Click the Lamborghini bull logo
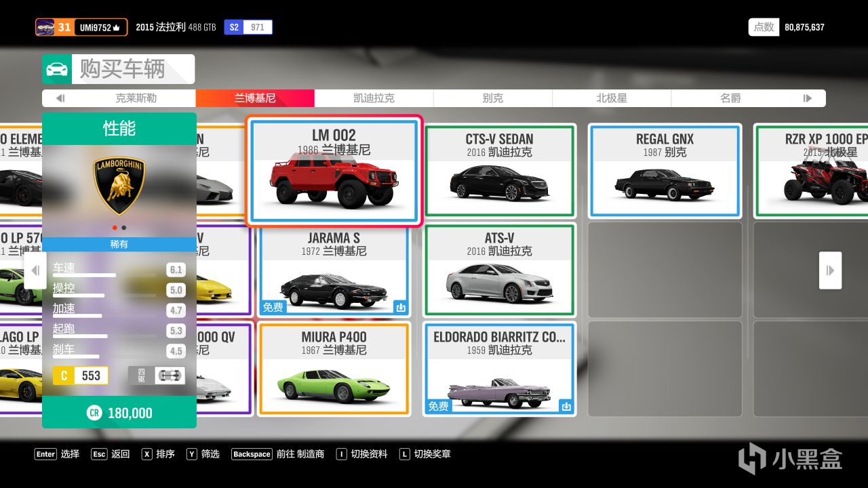Viewport: 868px width, 488px height. tap(119, 185)
